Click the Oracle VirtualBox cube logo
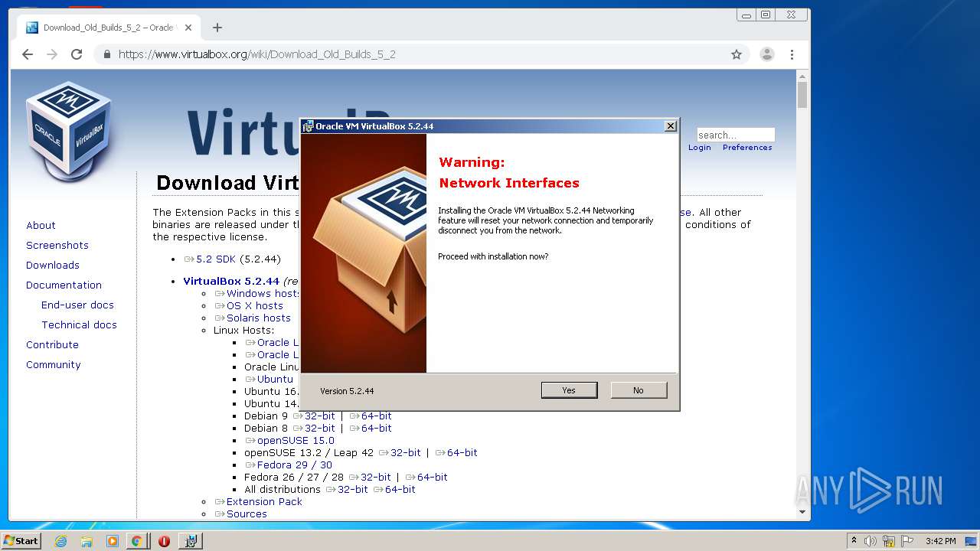Viewport: 980px width, 551px height. tap(69, 131)
